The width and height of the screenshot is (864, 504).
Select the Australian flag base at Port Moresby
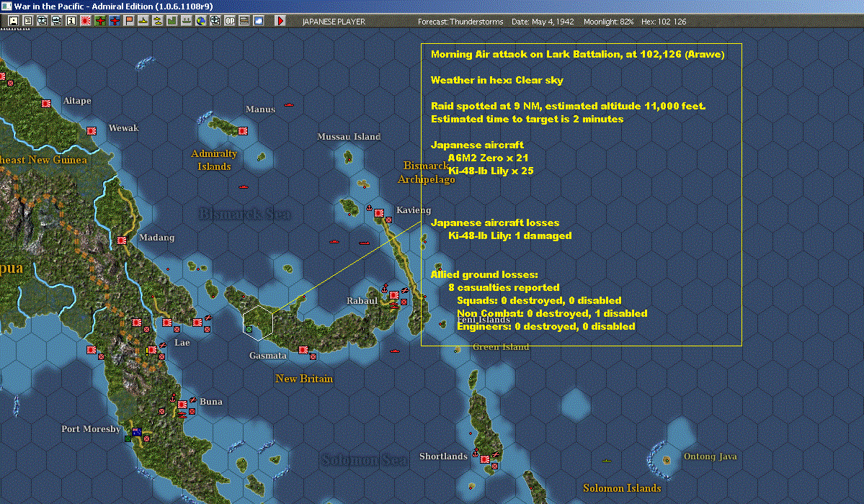(137, 432)
